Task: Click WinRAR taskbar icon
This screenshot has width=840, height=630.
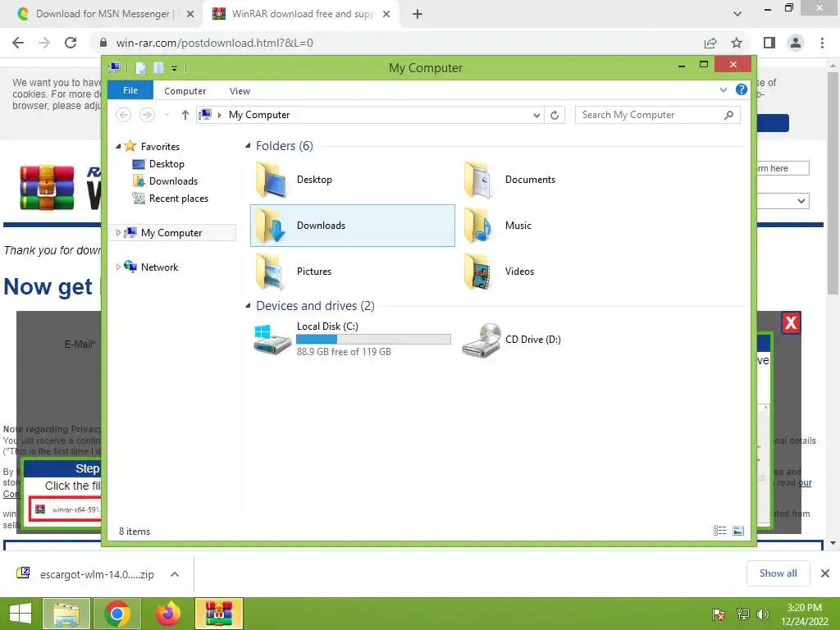Action: 218,614
